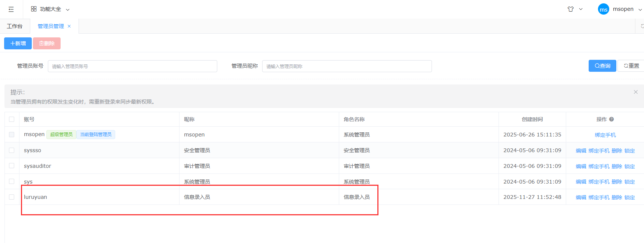644x243 pixels.
Task: Expand the 功能大全 dropdown arrow
Action: click(68, 9)
